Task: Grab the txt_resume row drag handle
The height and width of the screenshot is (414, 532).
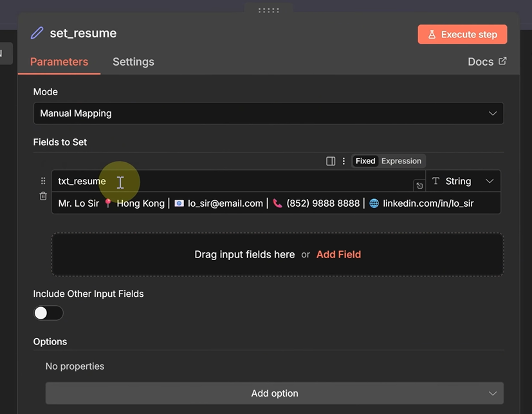Action: 43,181
